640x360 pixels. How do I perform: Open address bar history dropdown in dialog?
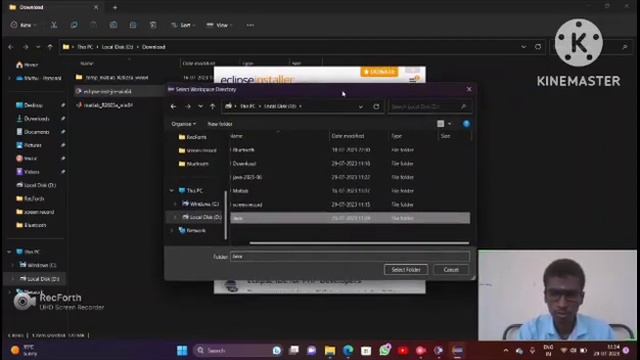pyautogui.click(x=361, y=107)
